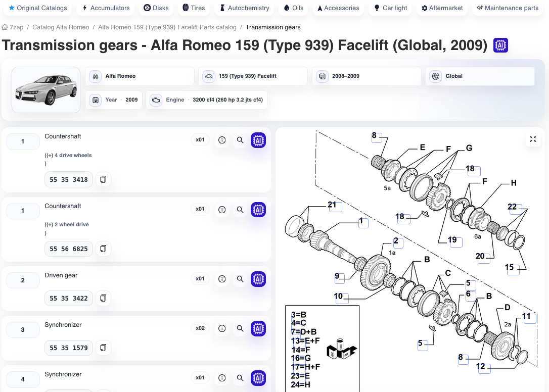Open the Tires category
Screen dimensions: 549x392
(x=194, y=8)
